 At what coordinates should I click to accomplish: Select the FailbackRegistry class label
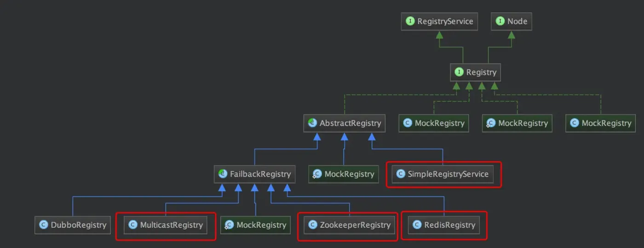pyautogui.click(x=261, y=174)
